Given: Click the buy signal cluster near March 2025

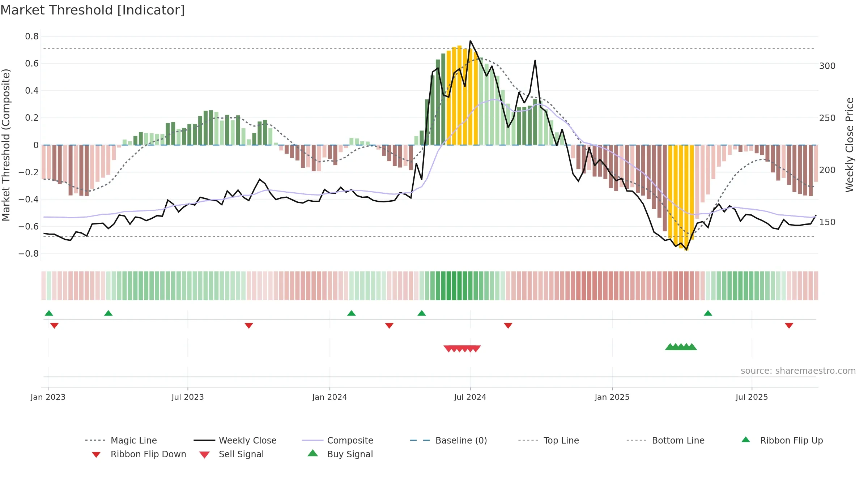Looking at the screenshot, I should 681,347.
